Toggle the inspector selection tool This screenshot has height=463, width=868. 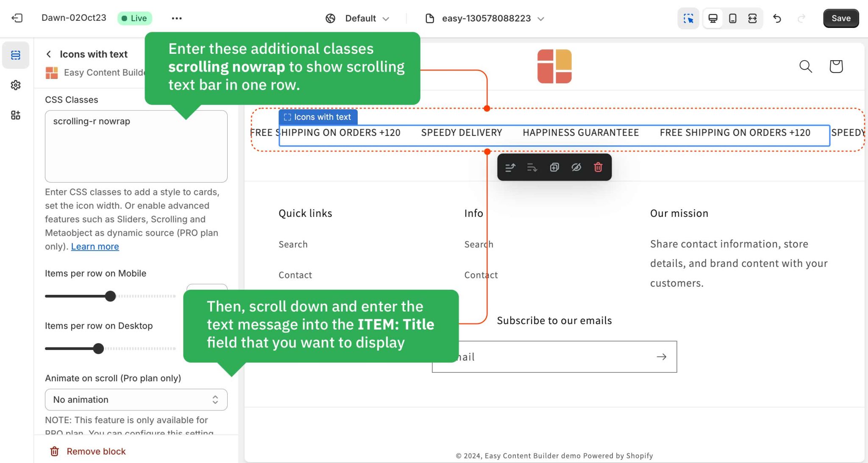coord(688,18)
